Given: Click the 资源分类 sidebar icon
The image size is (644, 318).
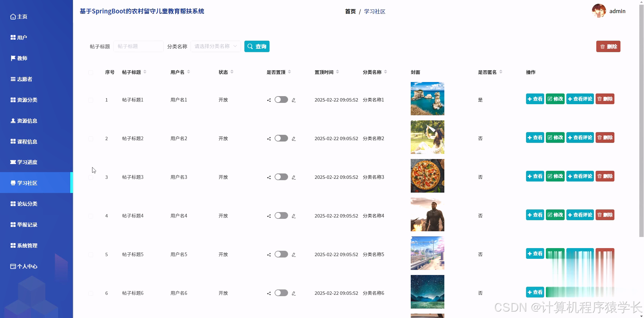Looking at the screenshot, I should [13, 100].
